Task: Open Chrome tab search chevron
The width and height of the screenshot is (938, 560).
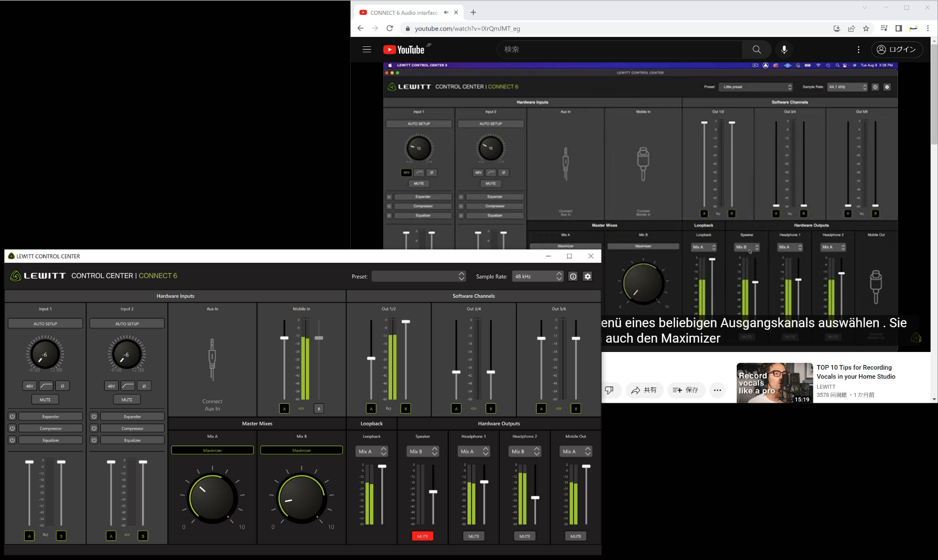Action: 865,8
